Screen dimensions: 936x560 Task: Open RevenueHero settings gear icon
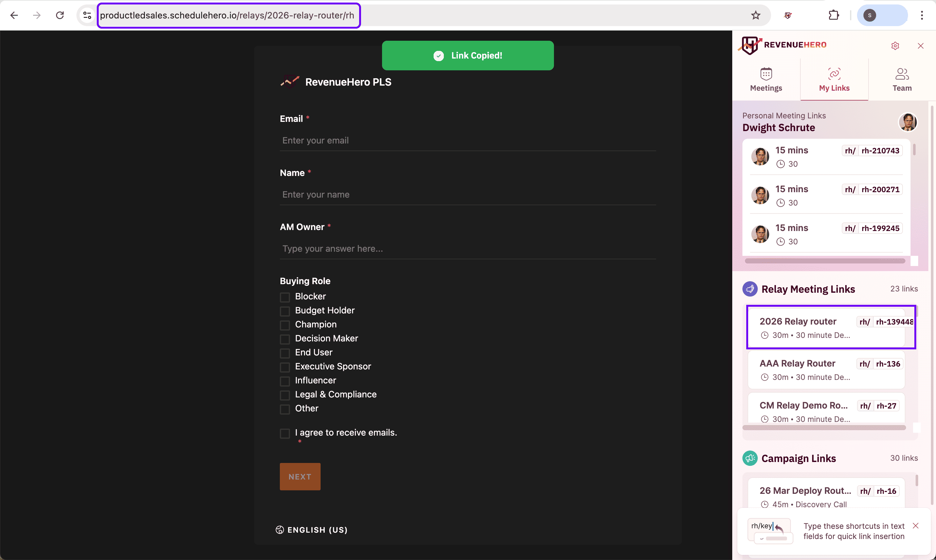pos(895,46)
